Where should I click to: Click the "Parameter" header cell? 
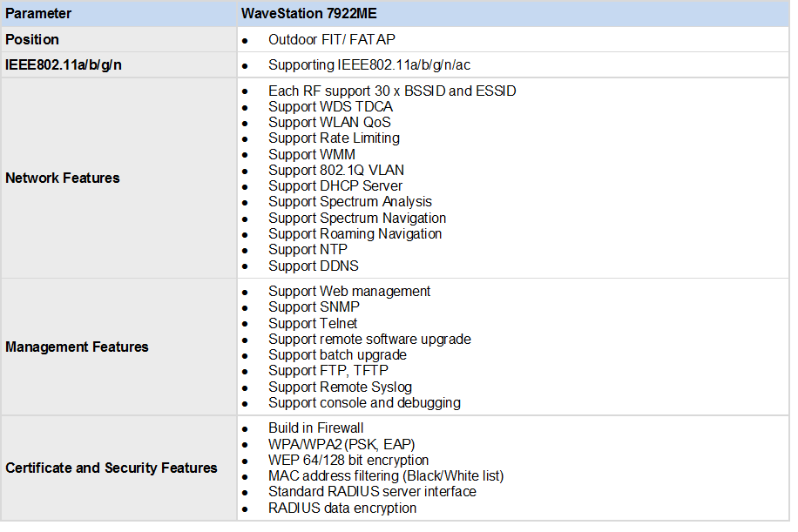tap(118, 13)
